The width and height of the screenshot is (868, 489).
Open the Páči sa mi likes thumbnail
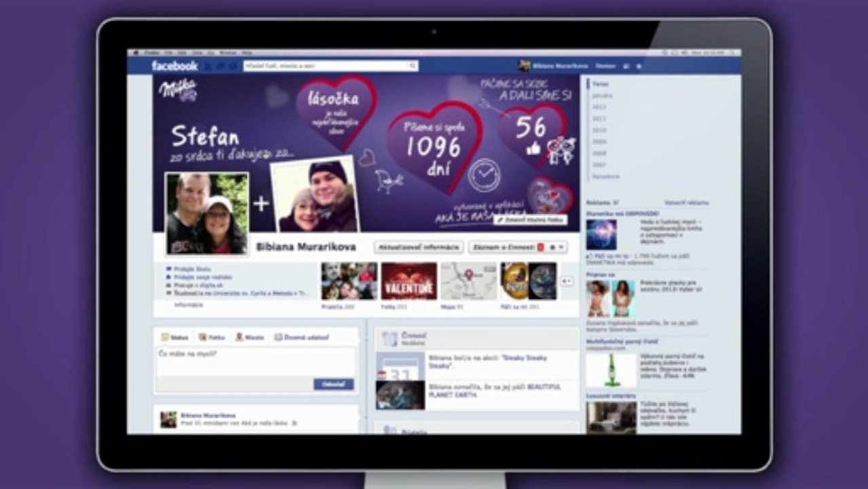(529, 281)
